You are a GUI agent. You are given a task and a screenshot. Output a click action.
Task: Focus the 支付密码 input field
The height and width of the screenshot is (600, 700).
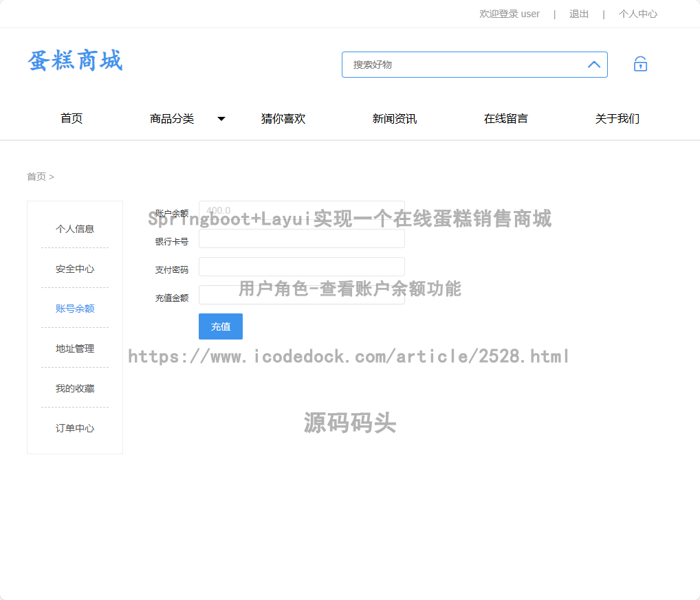[302, 267]
